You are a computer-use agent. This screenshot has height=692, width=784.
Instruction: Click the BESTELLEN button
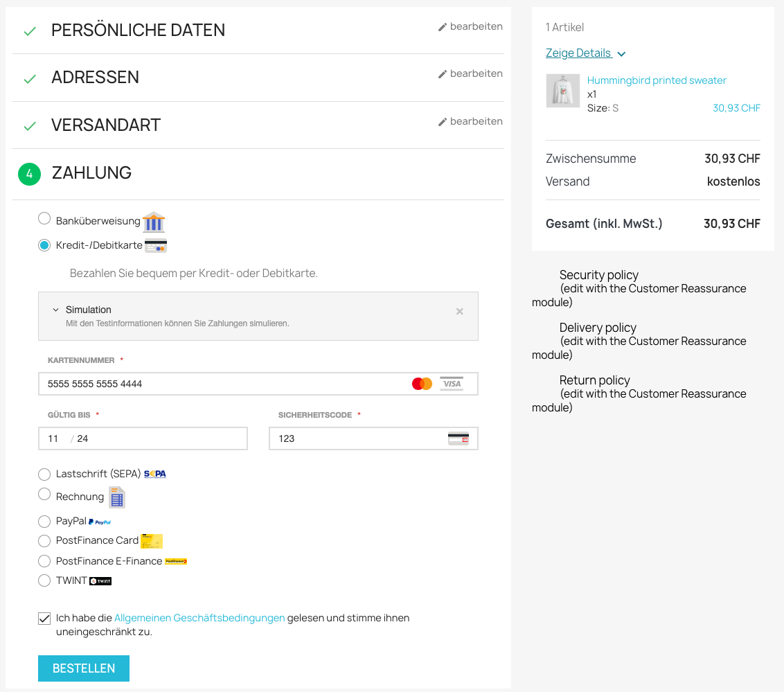click(83, 668)
